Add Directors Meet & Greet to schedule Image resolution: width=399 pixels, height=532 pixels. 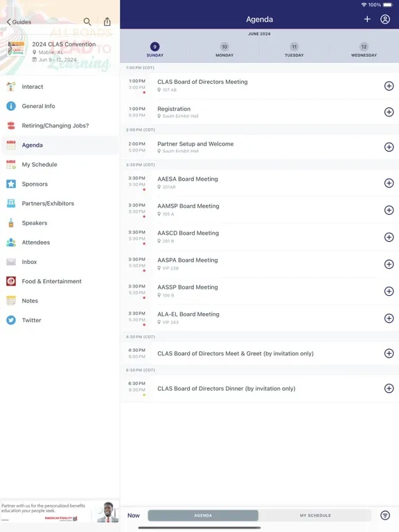tap(389, 353)
